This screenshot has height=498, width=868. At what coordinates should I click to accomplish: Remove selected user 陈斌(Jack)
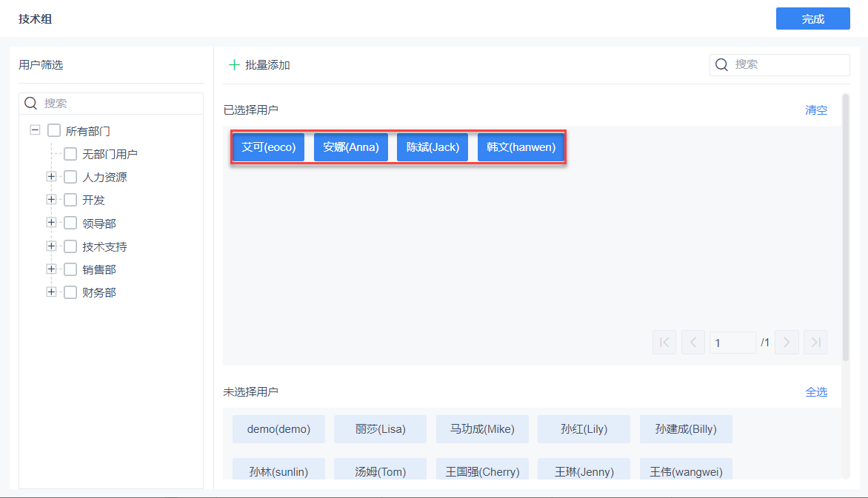[x=433, y=147]
